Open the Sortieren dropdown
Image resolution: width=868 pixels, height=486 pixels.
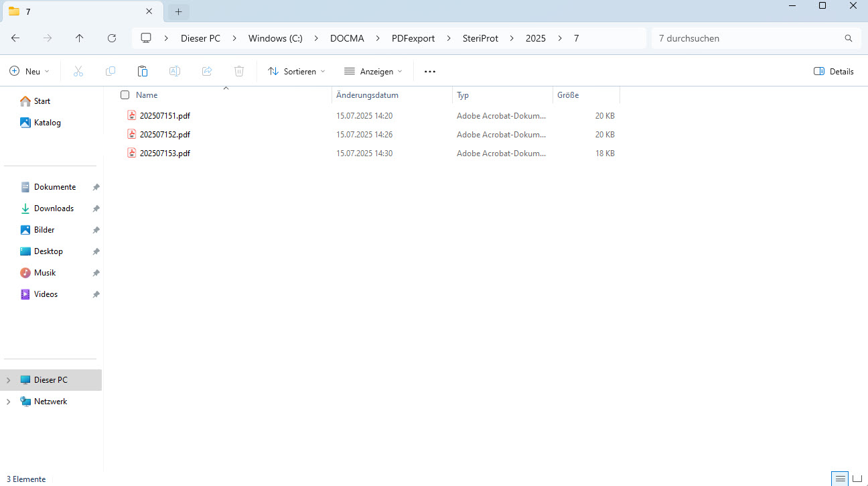(296, 71)
